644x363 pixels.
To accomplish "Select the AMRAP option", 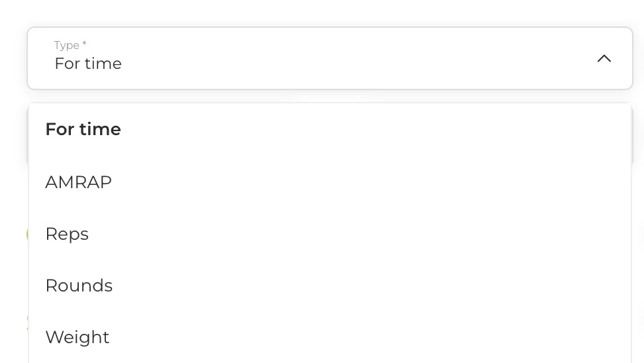I will click(x=330, y=182).
